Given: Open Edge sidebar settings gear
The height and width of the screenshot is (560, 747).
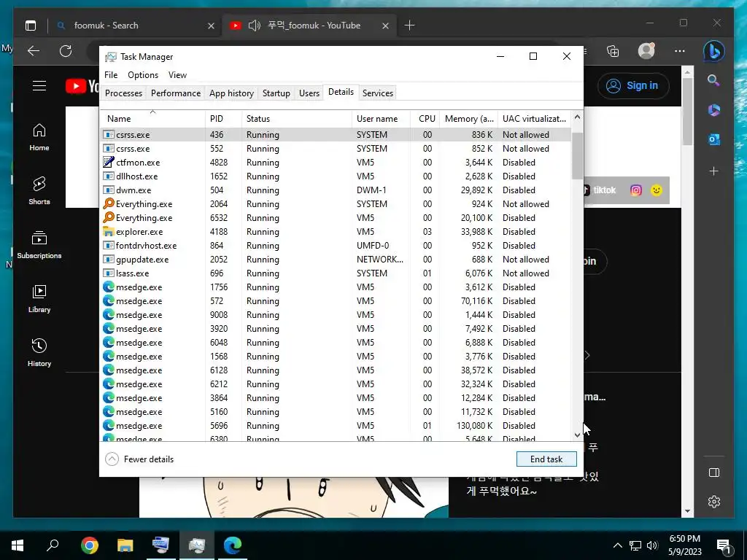Looking at the screenshot, I should click(713, 502).
